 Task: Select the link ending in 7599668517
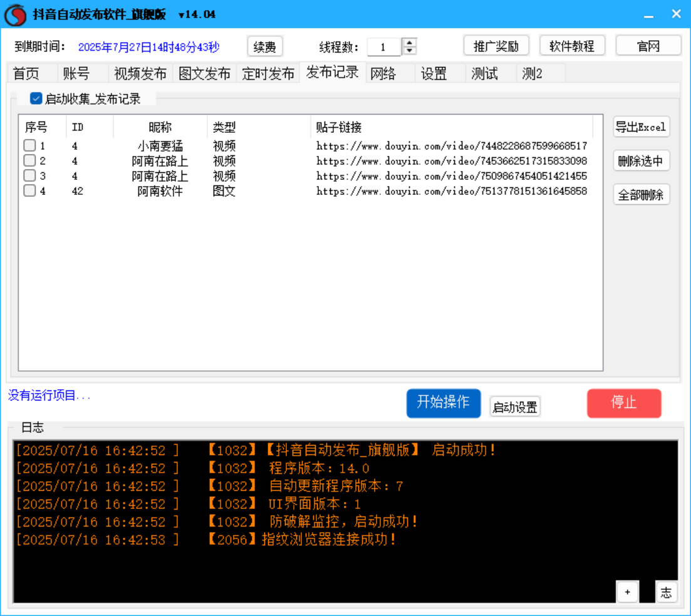point(451,146)
